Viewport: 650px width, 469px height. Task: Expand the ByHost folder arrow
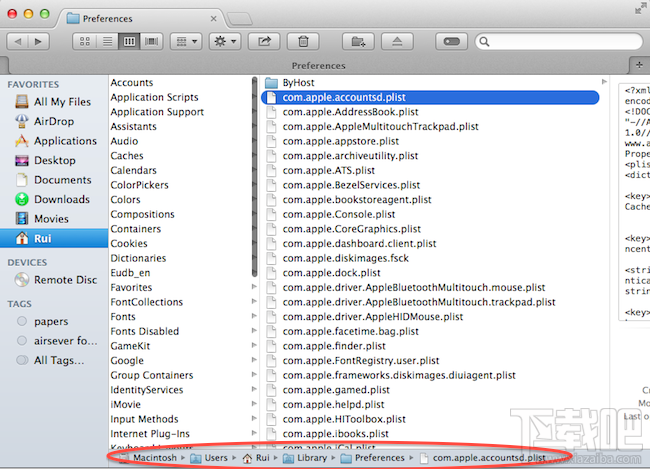click(604, 82)
